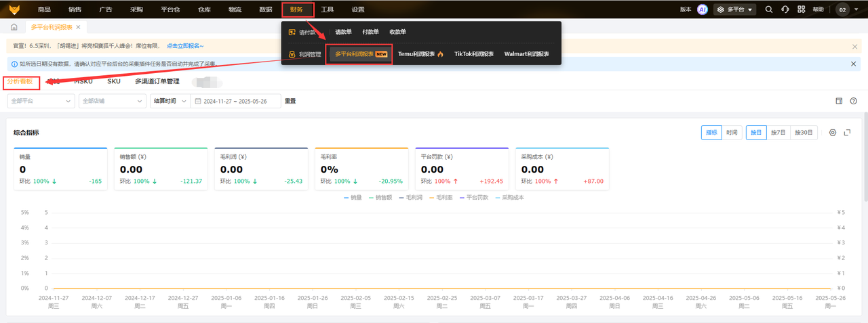
Task: Choose 多平台利润报表 menu entry
Action: [361, 54]
